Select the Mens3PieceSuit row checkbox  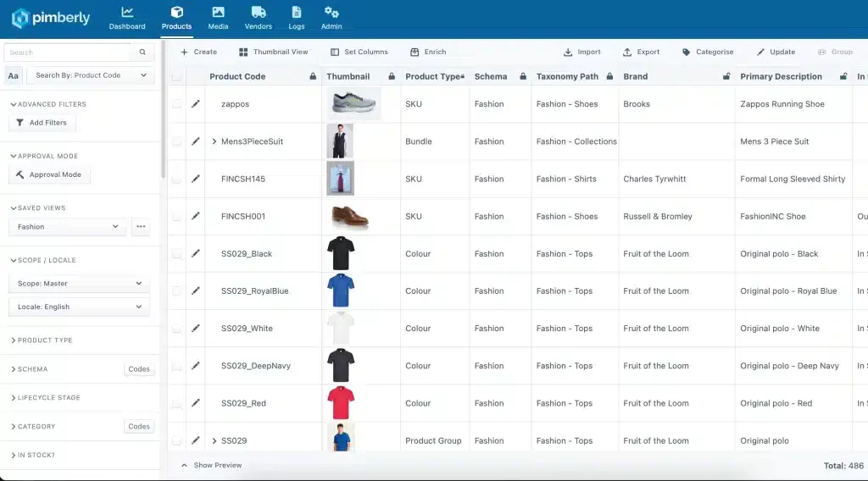[176, 141]
